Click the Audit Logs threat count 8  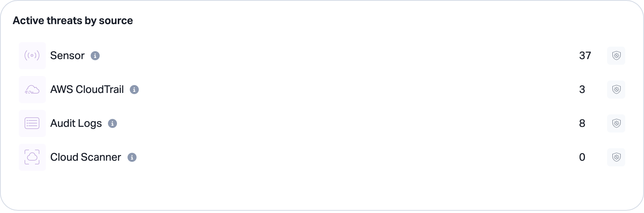(582, 123)
